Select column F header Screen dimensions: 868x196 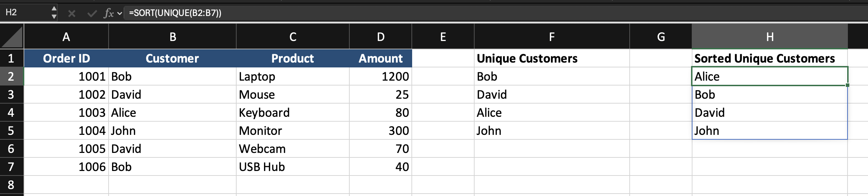coord(552,36)
